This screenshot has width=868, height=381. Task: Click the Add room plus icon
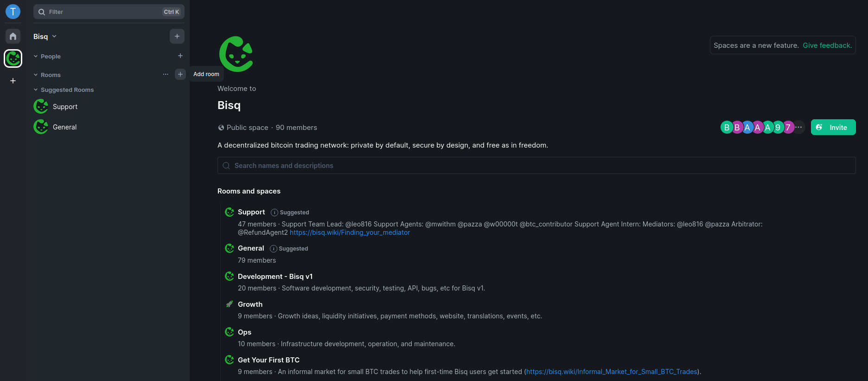click(x=180, y=74)
